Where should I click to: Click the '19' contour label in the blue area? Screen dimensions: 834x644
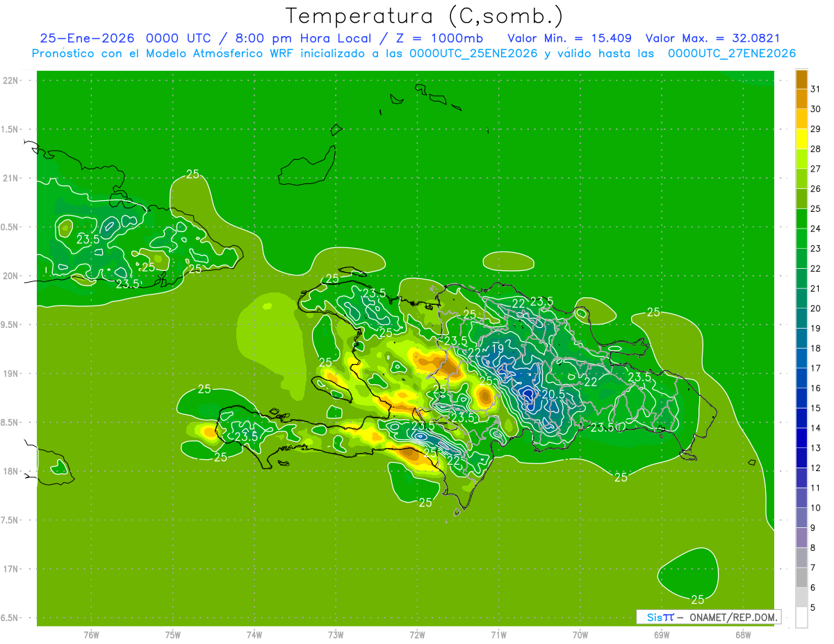click(498, 349)
